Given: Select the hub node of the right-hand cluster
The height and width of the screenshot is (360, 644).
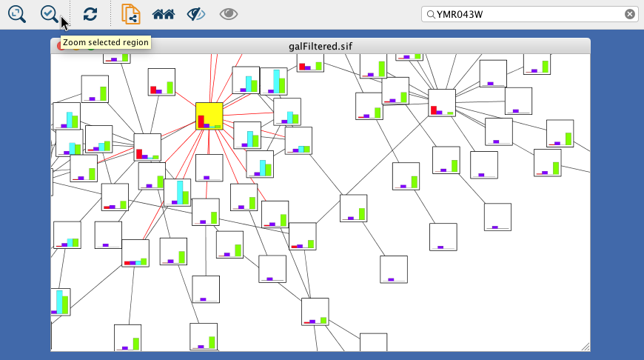Looking at the screenshot, I should [x=442, y=103].
